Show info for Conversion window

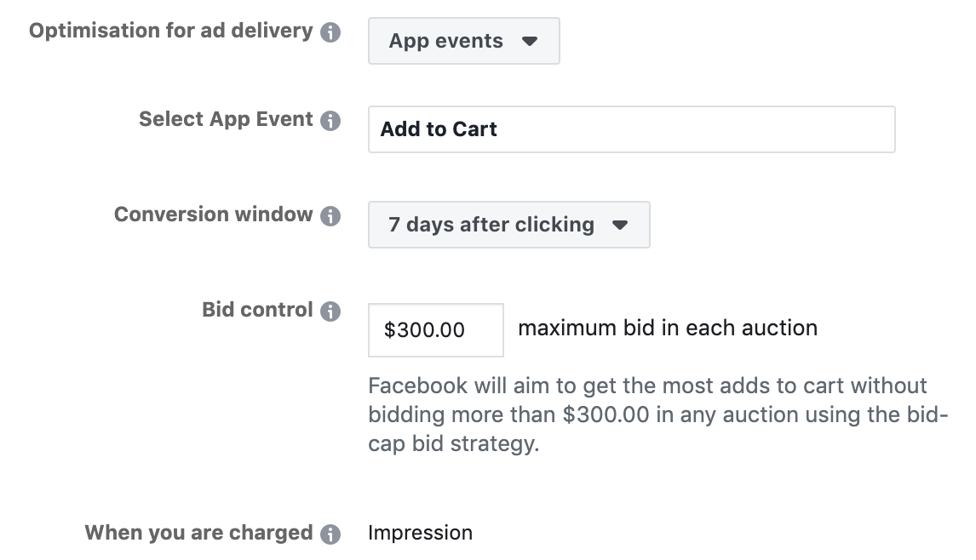[330, 216]
